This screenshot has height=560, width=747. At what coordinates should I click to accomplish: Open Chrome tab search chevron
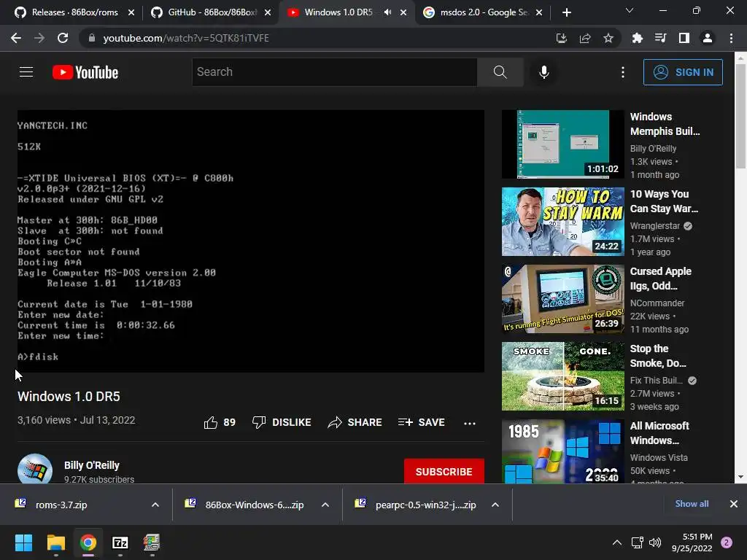tap(630, 10)
